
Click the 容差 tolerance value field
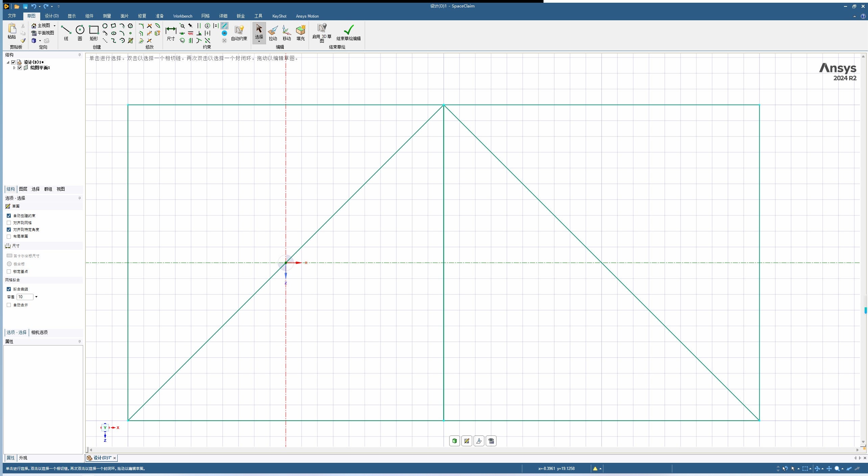(x=25, y=297)
